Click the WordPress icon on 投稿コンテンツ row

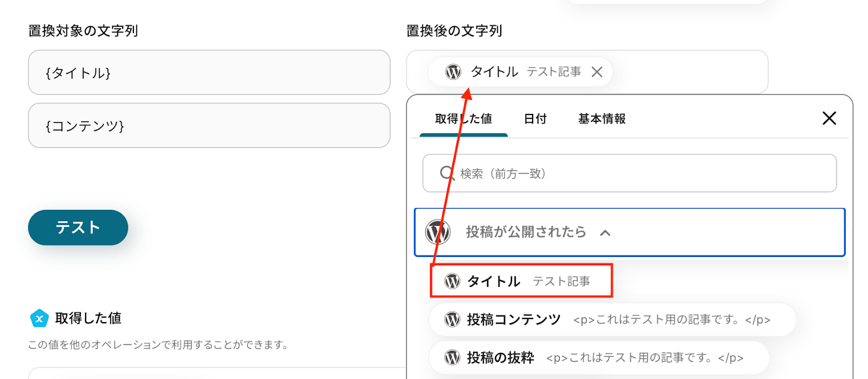(452, 319)
